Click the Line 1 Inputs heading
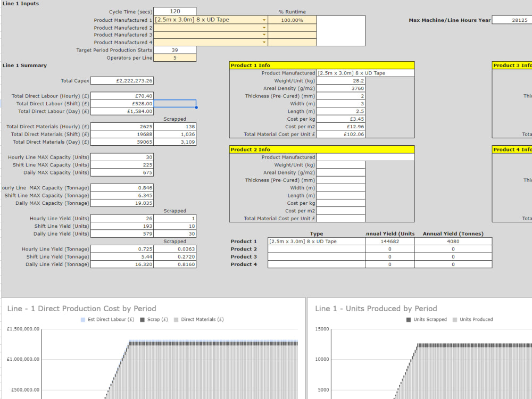 coord(21,4)
